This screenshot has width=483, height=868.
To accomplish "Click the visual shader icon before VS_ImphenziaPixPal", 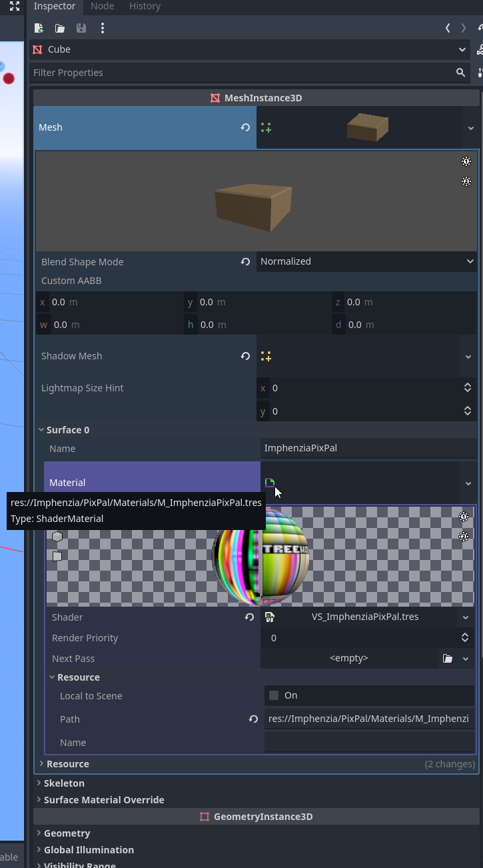I will (269, 617).
